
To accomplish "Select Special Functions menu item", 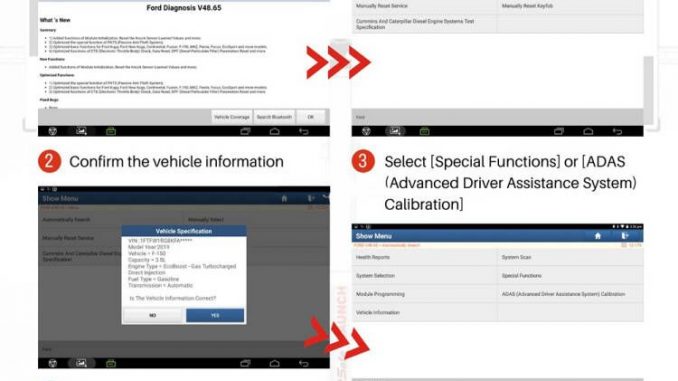I will 570,275.
